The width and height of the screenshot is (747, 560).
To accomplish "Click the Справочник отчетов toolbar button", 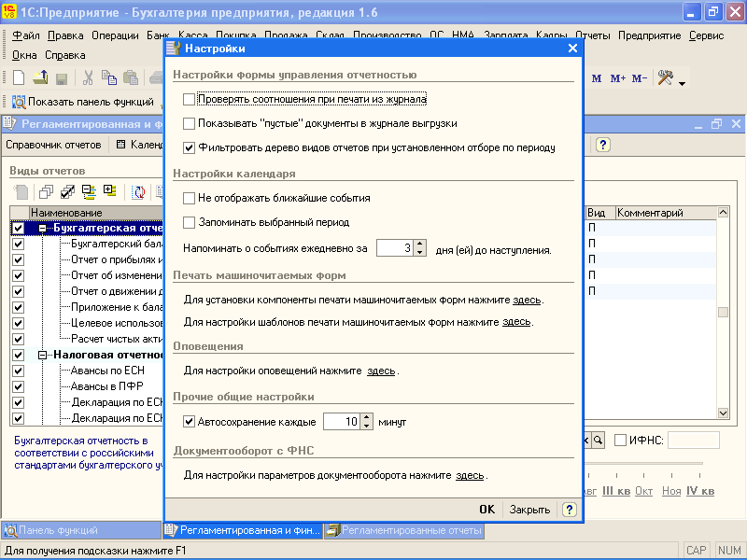I will [x=53, y=145].
